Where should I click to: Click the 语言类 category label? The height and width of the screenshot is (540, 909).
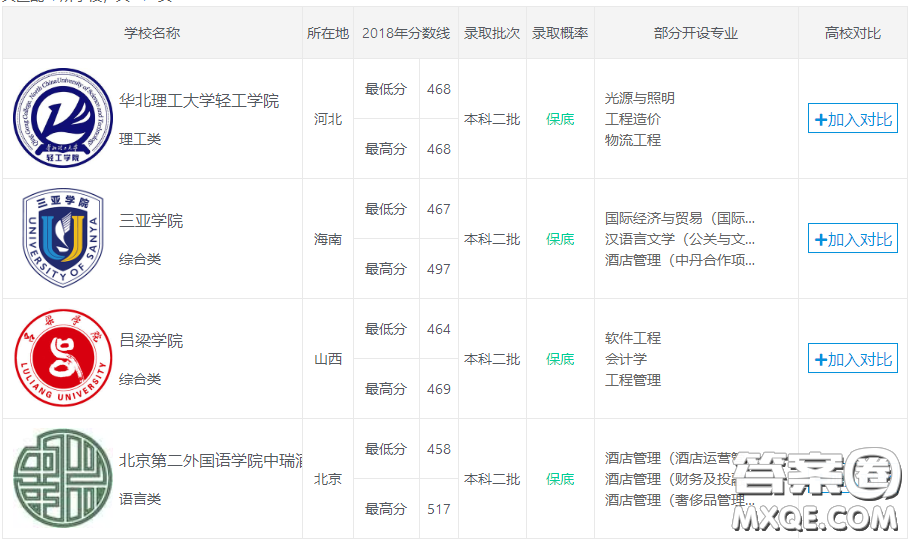click(x=140, y=499)
